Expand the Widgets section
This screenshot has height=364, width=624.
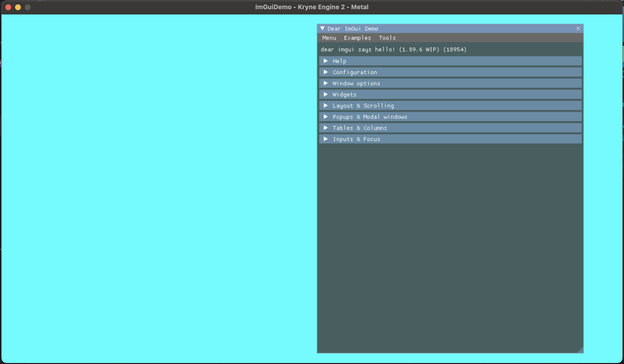coord(450,95)
